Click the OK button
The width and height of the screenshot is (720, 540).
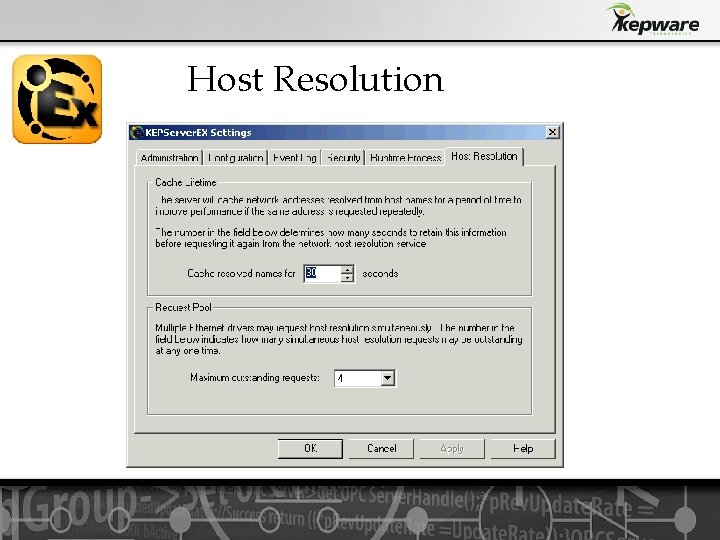tap(310, 448)
